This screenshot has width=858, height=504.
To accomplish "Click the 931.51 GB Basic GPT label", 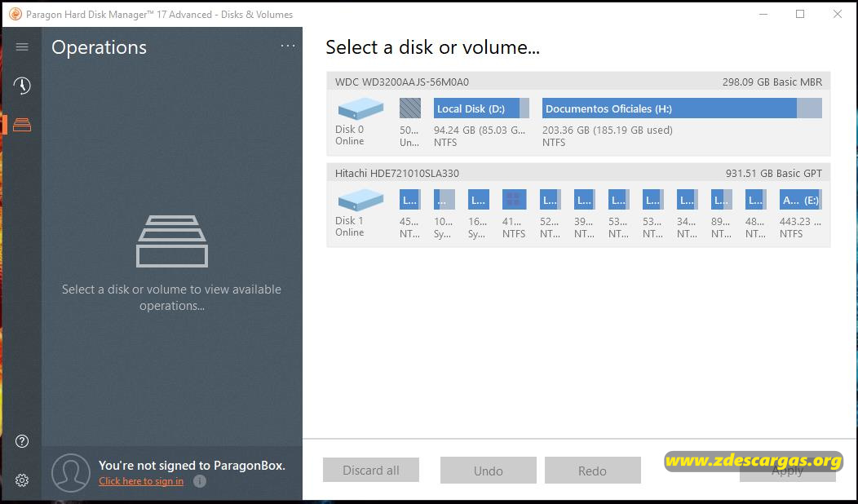I will 774,174.
